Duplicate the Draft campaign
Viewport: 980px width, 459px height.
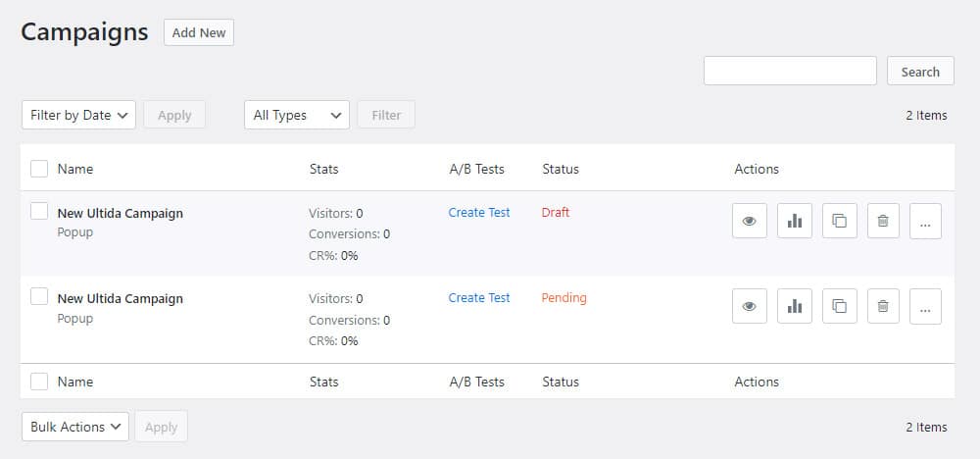[x=840, y=221]
